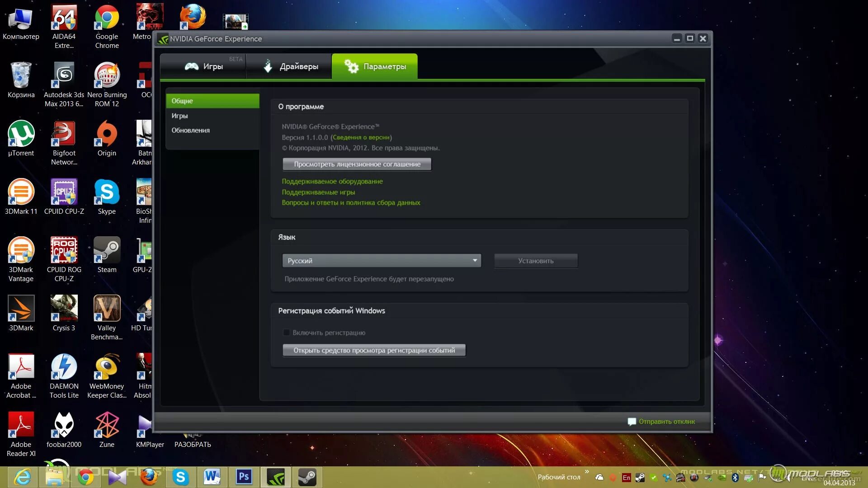Select Русский language dropdown
The width and height of the screenshot is (868, 488).
click(382, 260)
